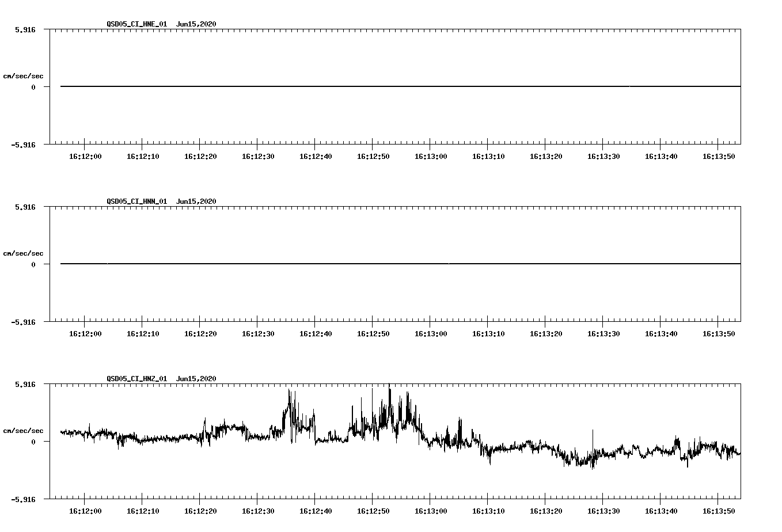
Task: Click the flat HNN acceleration trace line
Action: point(400,264)
